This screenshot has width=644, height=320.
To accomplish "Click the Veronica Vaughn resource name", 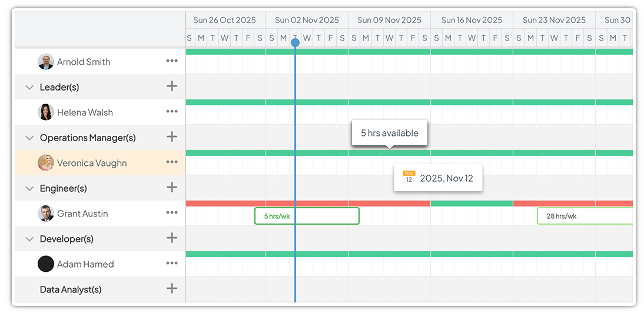I will [x=92, y=163].
